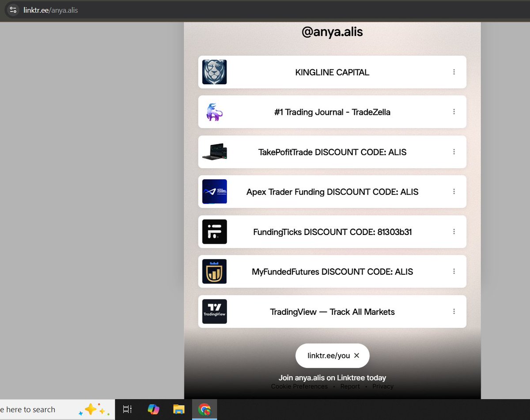Open #1 Trading Journal - TradeZella link
530x420 pixels.
click(x=332, y=112)
